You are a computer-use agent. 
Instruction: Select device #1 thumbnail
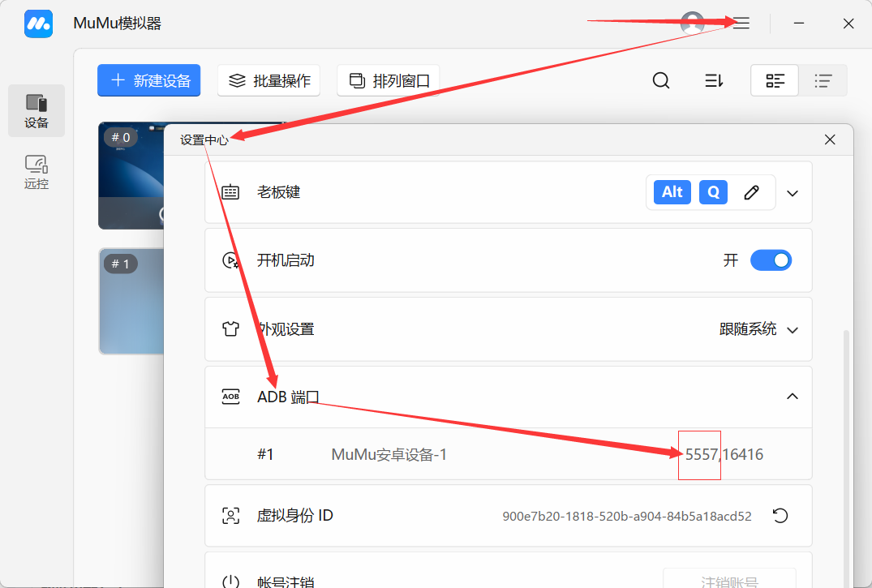[x=131, y=301]
